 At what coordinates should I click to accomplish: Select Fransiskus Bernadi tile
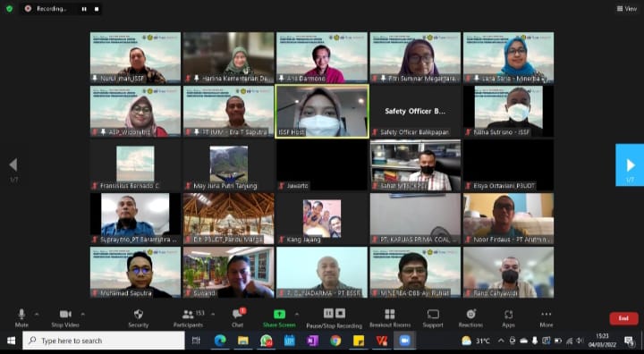tap(135, 164)
